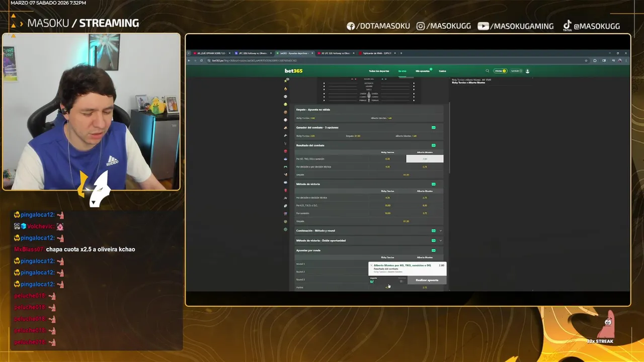Screen dimensions: 644x362
Task: Select Alberto Montes 1.40 Ganador del combate
Action: (407, 136)
